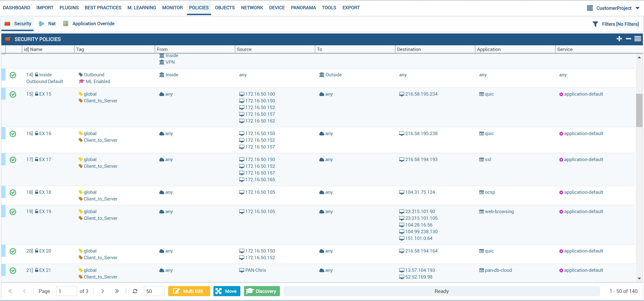644x301 pixels.
Task: Click the remove rule minus icon
Action: pyautogui.click(x=628, y=39)
